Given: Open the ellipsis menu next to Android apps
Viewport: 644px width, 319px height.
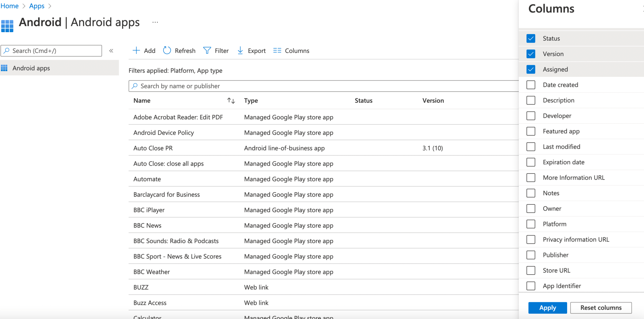Looking at the screenshot, I should pos(155,22).
